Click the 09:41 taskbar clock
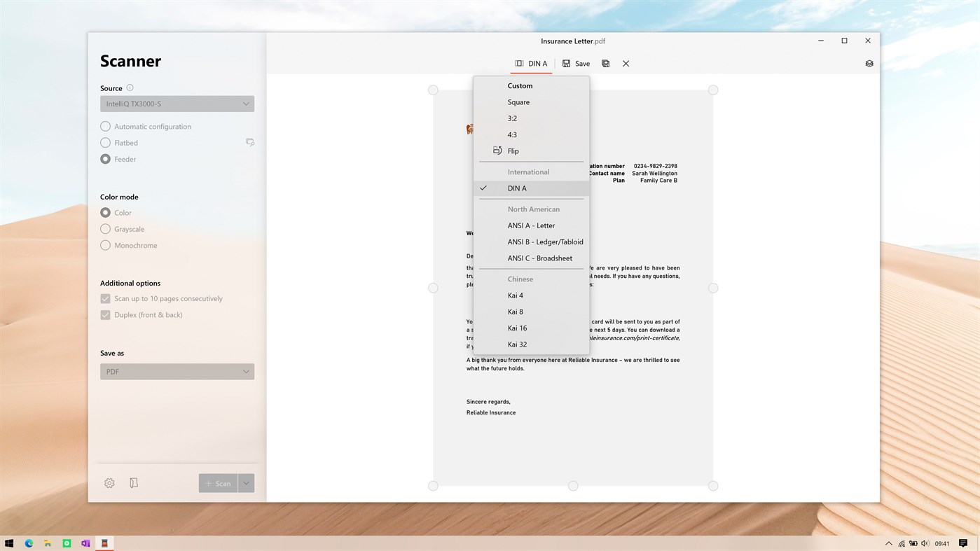Screen dimensions: 980x551 point(942,544)
